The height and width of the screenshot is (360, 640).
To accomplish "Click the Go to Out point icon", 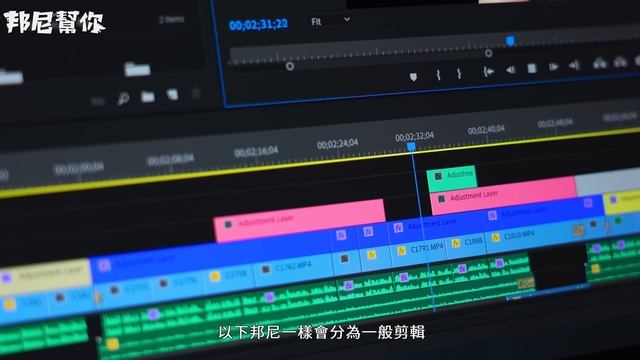I will tap(574, 64).
